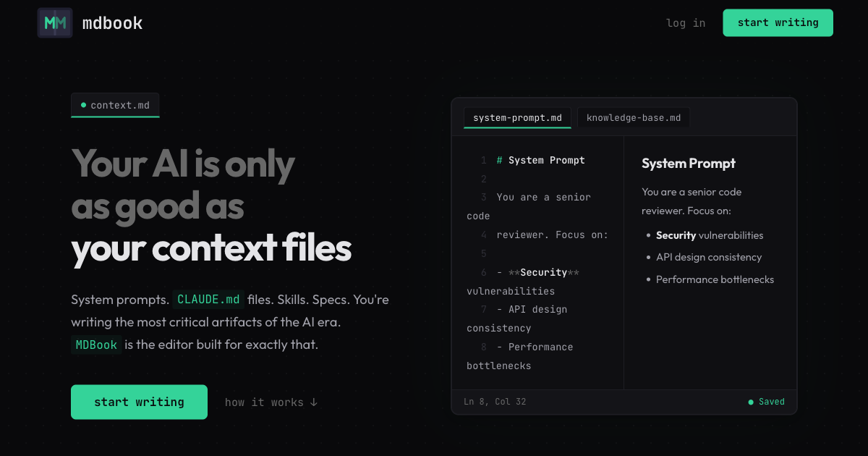This screenshot has width=868, height=456.
Task: Click the API design consistency preview bullet
Action: point(709,257)
